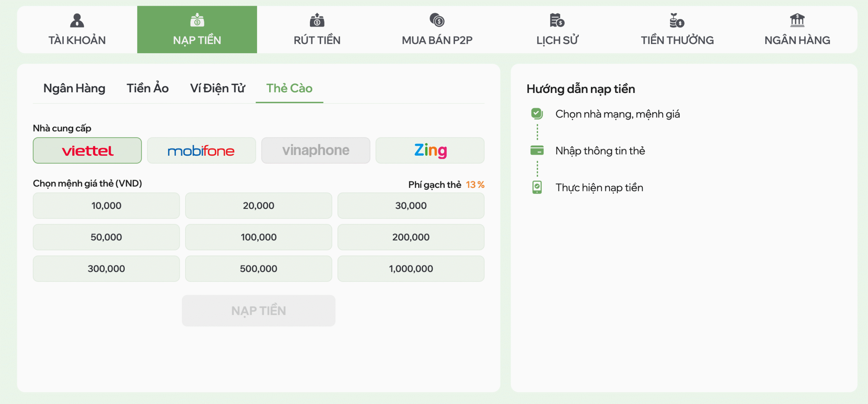Switch to the Ngân Hàng sub-tab
868x404 pixels.
pos(74,88)
